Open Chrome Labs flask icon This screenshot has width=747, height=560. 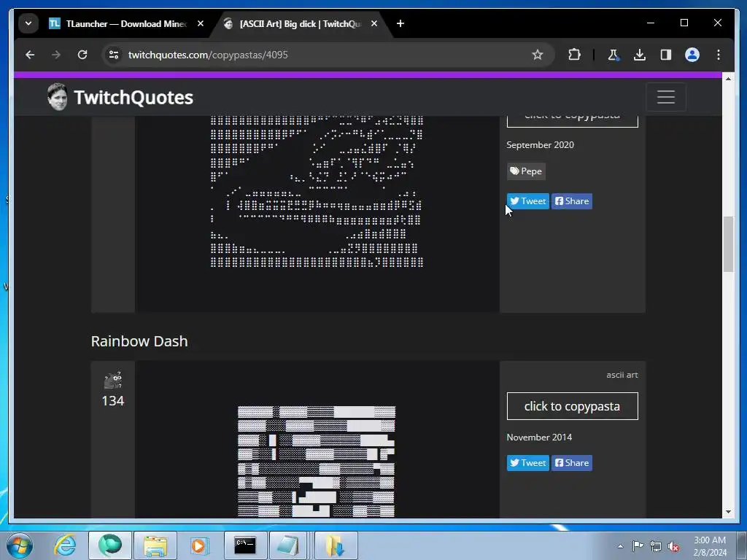coord(613,55)
